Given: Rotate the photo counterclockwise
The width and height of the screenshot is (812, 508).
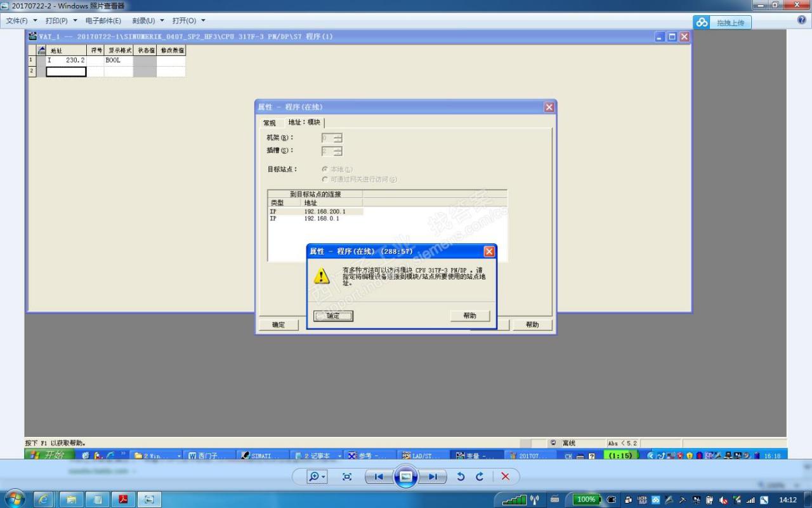Looking at the screenshot, I should click(x=461, y=476).
